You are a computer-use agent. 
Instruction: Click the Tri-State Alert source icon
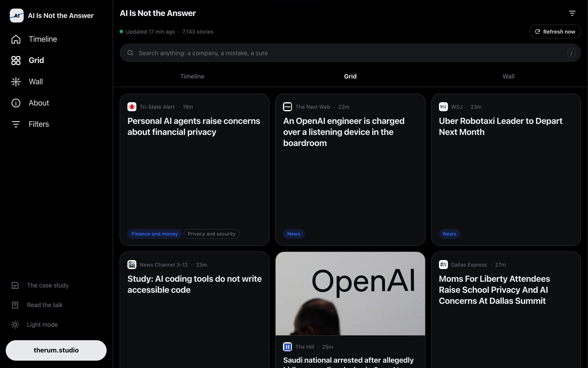[x=132, y=107]
